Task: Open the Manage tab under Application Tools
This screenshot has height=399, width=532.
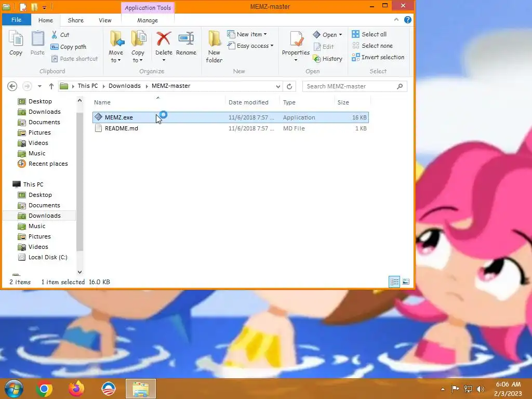Action: (148, 20)
